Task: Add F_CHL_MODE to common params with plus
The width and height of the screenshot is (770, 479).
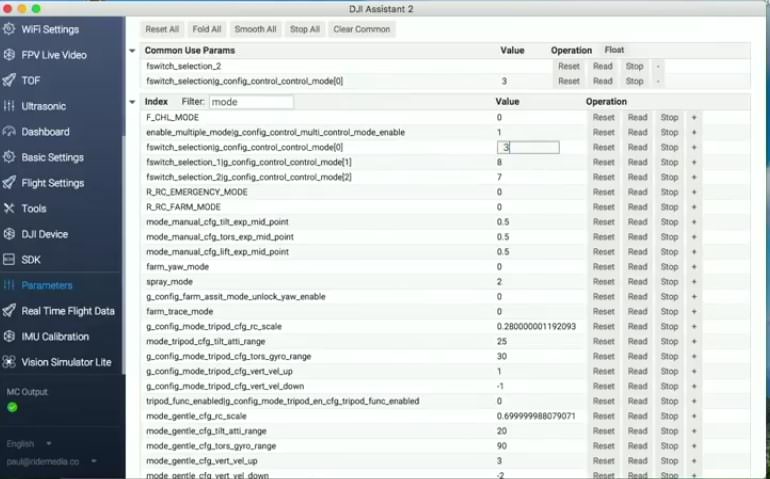Action: (693, 117)
